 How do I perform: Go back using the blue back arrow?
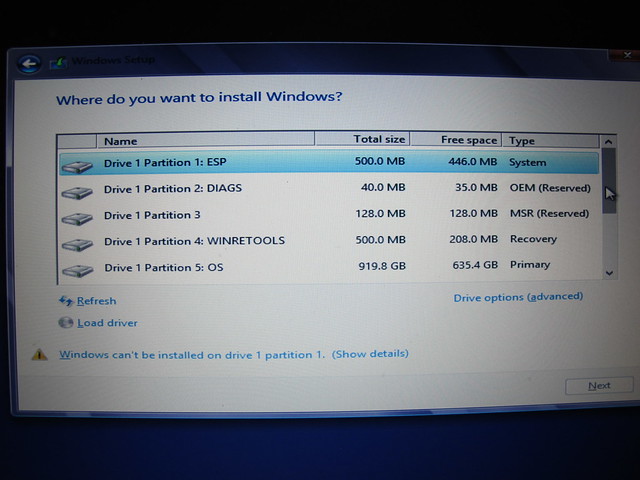click(x=29, y=64)
